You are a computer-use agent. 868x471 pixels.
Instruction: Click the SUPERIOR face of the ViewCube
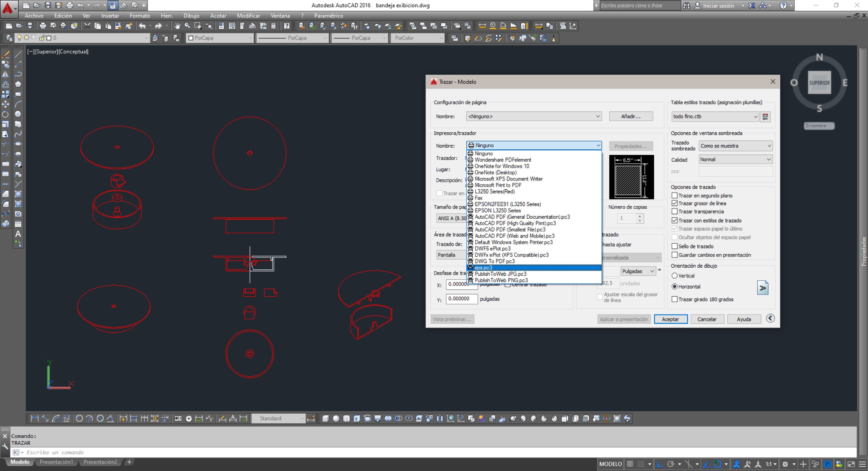click(819, 82)
